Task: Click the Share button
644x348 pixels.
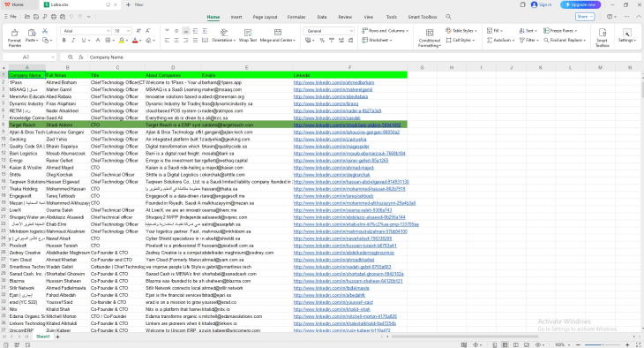Action: pyautogui.click(x=585, y=17)
